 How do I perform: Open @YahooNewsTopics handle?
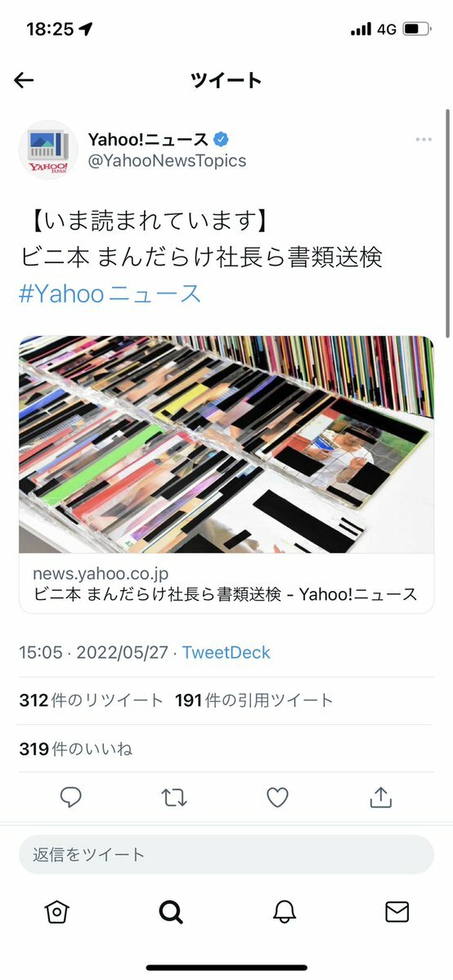coord(167,161)
